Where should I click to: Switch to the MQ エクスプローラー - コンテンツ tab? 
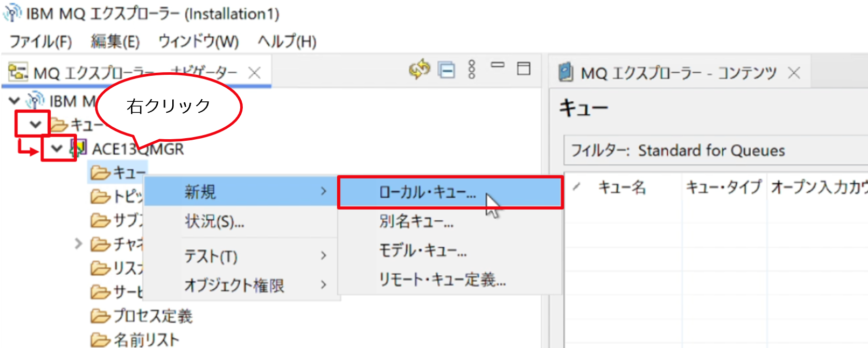pyautogui.click(x=679, y=73)
